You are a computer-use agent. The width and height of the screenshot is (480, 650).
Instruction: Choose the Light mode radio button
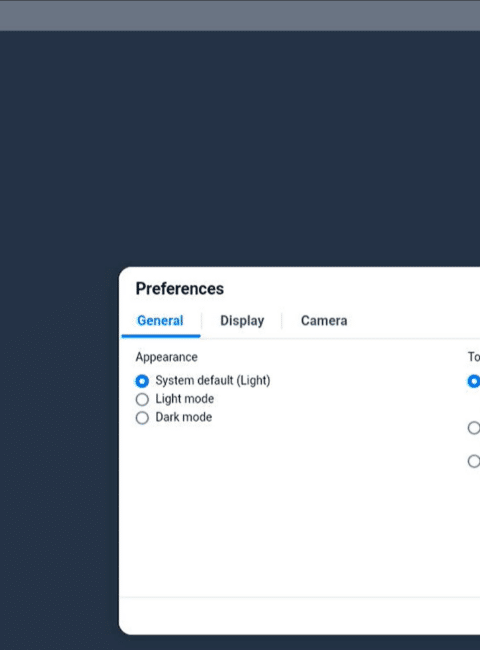(x=142, y=399)
